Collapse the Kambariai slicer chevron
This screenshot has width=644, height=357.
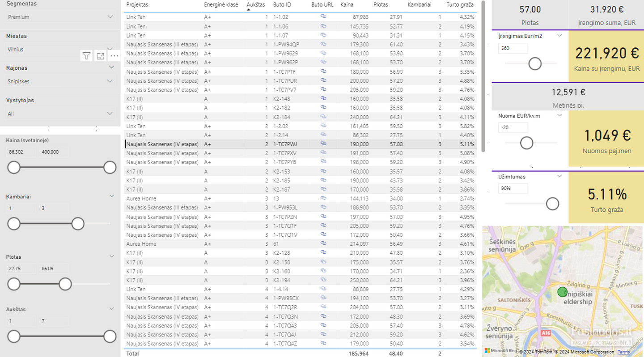pos(112,196)
